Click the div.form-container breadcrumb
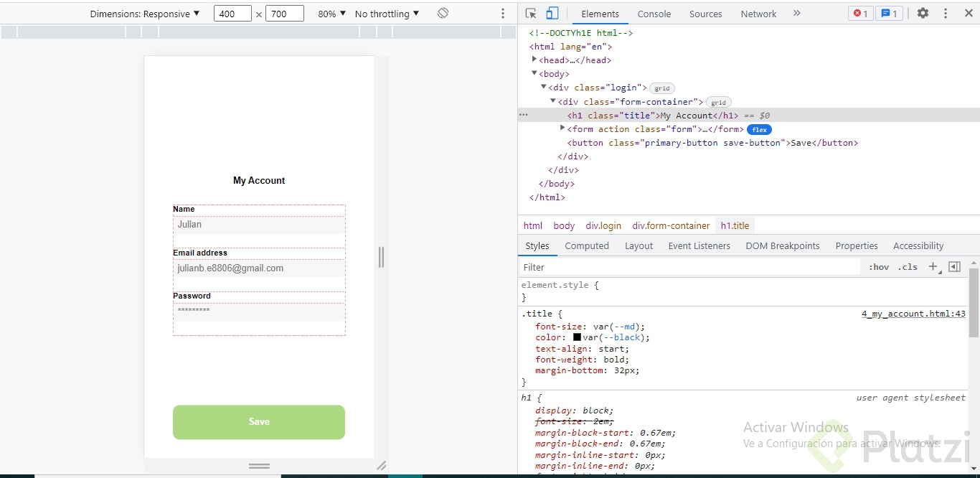The width and height of the screenshot is (980, 478). [671, 225]
